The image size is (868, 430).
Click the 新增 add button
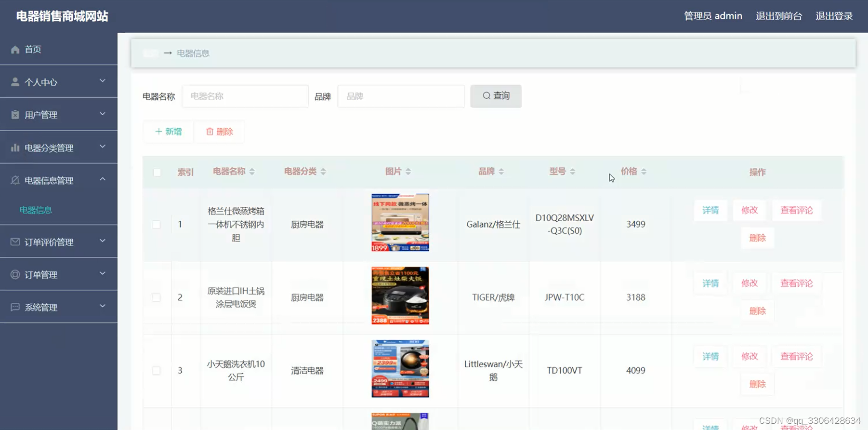point(168,132)
